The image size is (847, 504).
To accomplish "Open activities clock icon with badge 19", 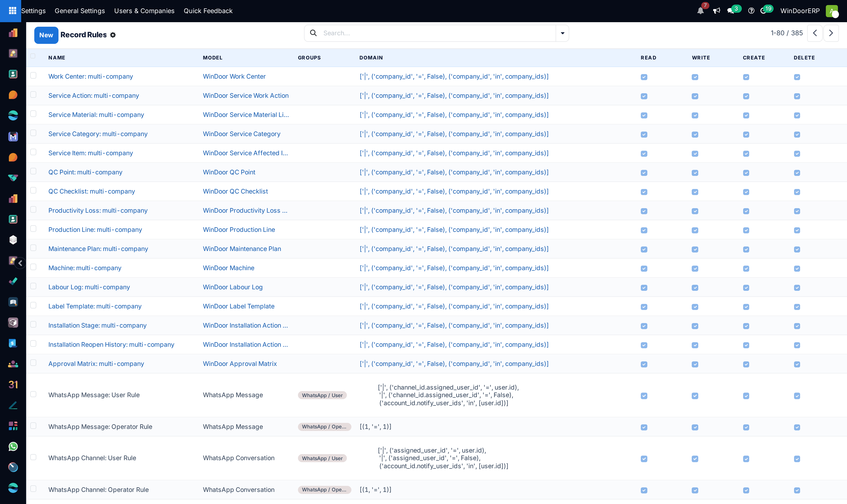I will coord(763,11).
